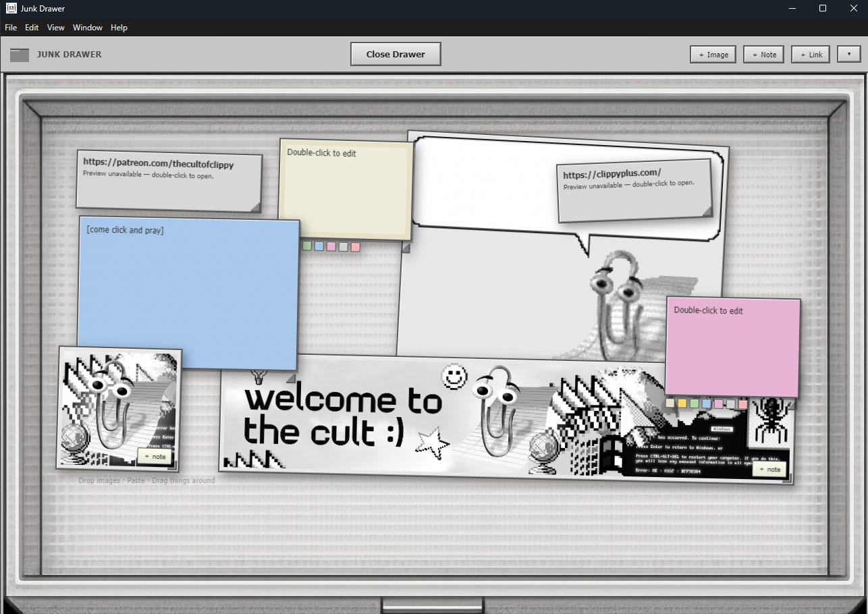868x614 pixels.
Task: Minimize the Junk Drawer window
Action: pyautogui.click(x=792, y=8)
